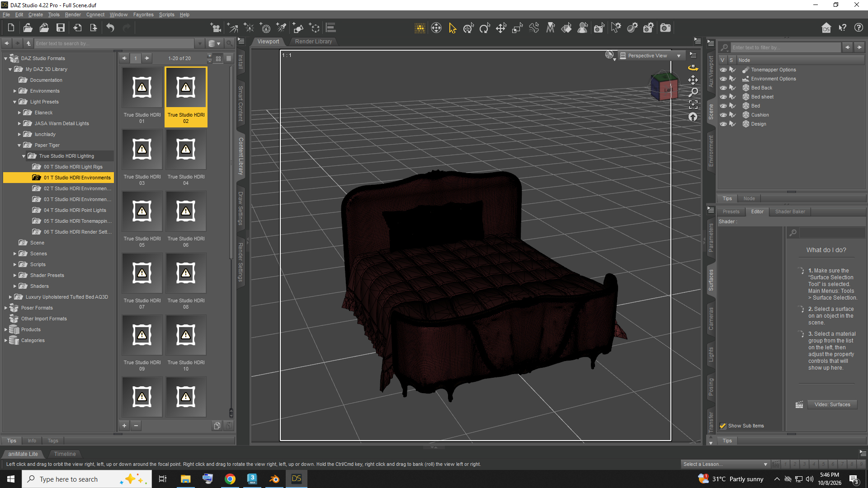Toggle visibility eye for Bed Back node
This screenshot has width=868, height=488.
point(723,88)
